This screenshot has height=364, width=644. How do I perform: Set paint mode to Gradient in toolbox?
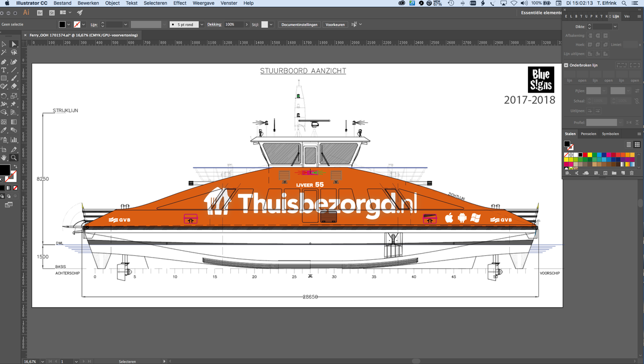click(9, 188)
